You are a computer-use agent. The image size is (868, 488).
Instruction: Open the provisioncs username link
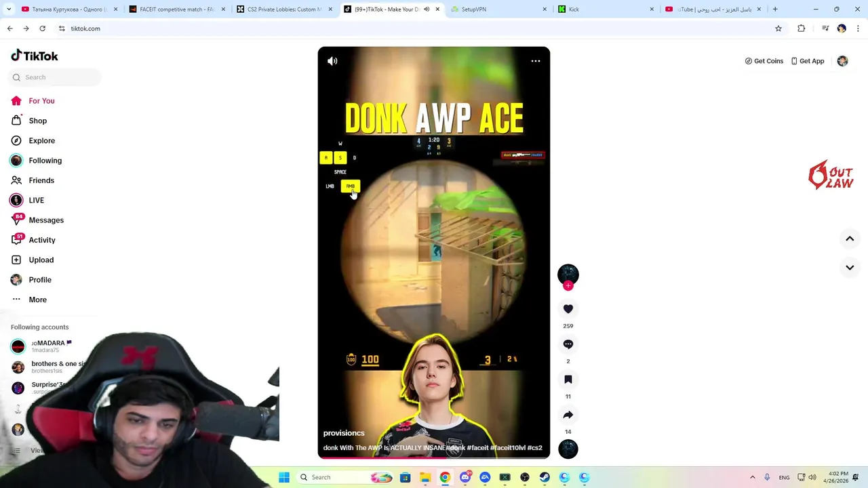coord(344,433)
